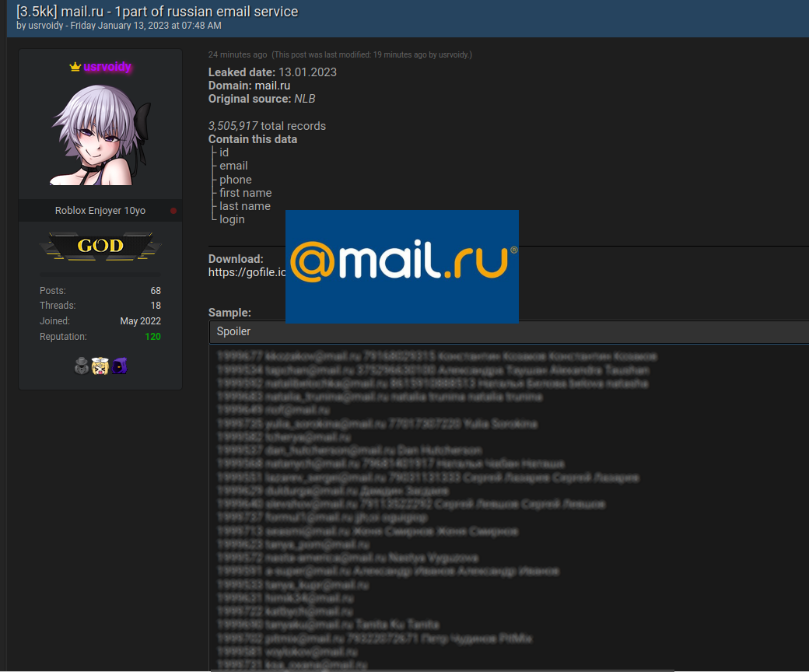Viewport: 809px width, 672px height.
Task: Expand the Spoiler section header
Action: [x=233, y=331]
